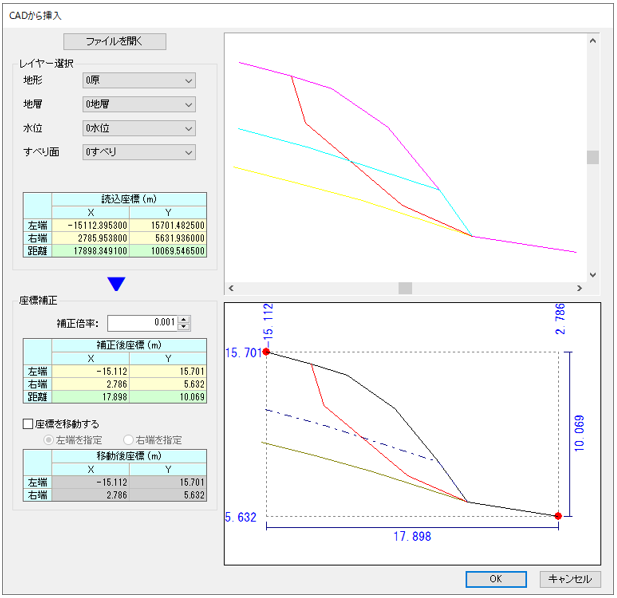Click the 補正後座標 (m) table header
Screen dimensions: 617x598
pyautogui.click(x=129, y=345)
